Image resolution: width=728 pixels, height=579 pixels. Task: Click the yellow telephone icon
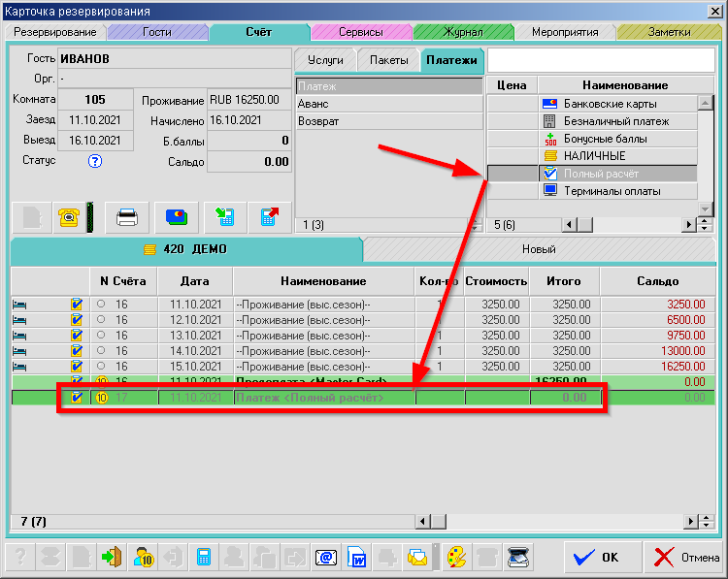tap(68, 217)
